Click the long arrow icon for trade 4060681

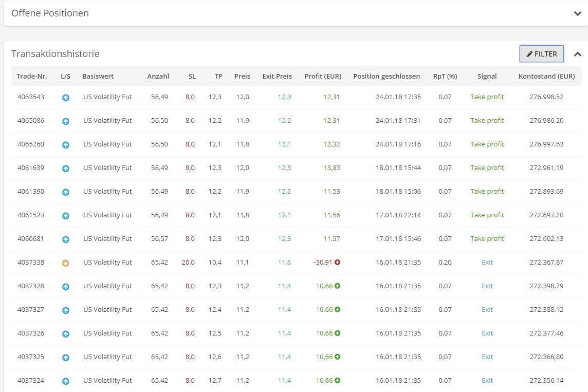click(65, 239)
